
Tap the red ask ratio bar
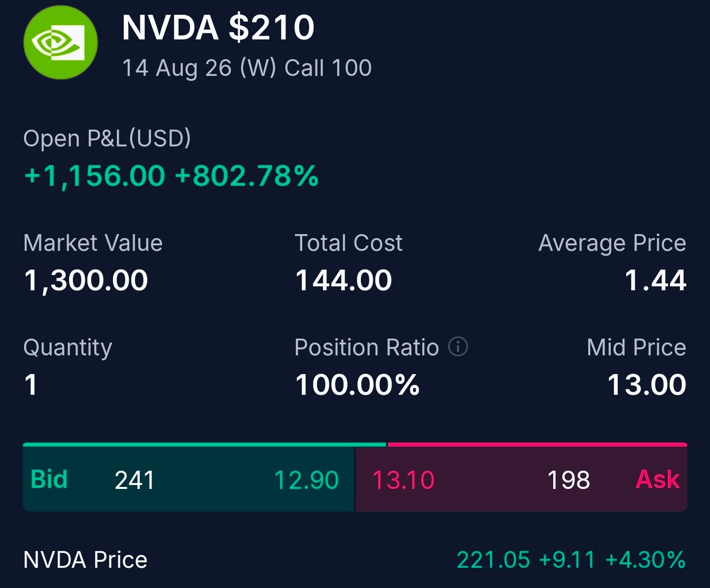click(x=537, y=445)
